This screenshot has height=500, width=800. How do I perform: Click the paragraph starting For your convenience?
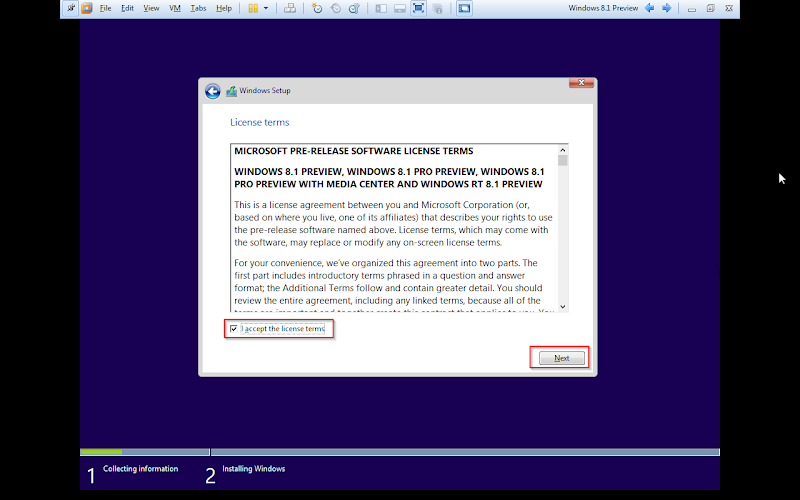(394, 287)
